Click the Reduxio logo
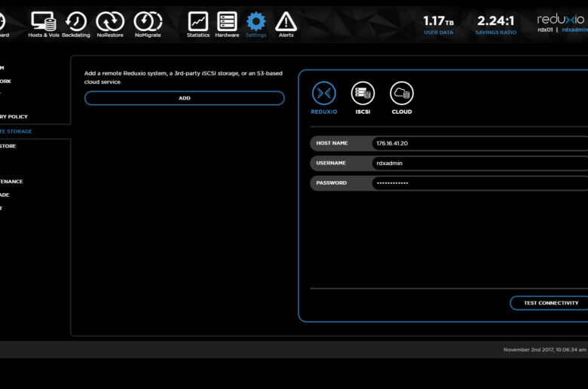Viewport: 588px width, 389px height. (x=561, y=19)
